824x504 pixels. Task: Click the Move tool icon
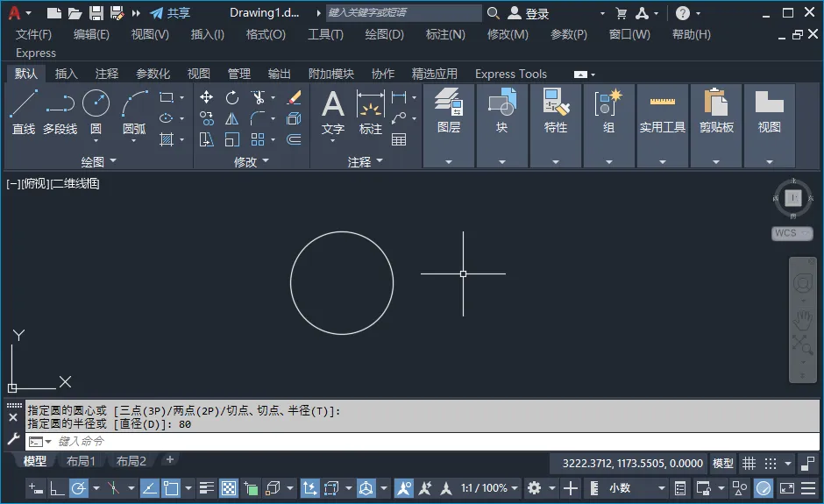coord(207,97)
